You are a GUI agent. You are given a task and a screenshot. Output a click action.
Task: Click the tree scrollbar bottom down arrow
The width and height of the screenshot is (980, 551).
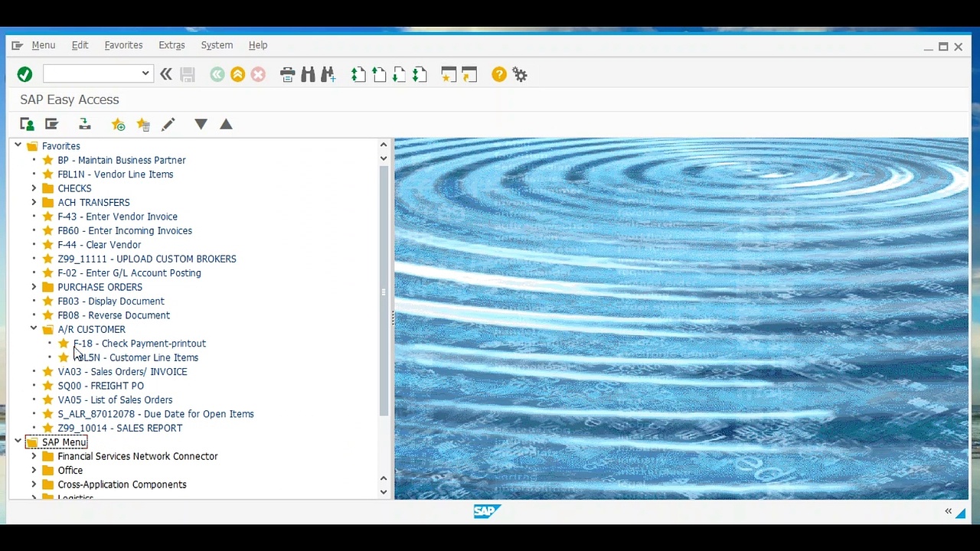tap(384, 492)
